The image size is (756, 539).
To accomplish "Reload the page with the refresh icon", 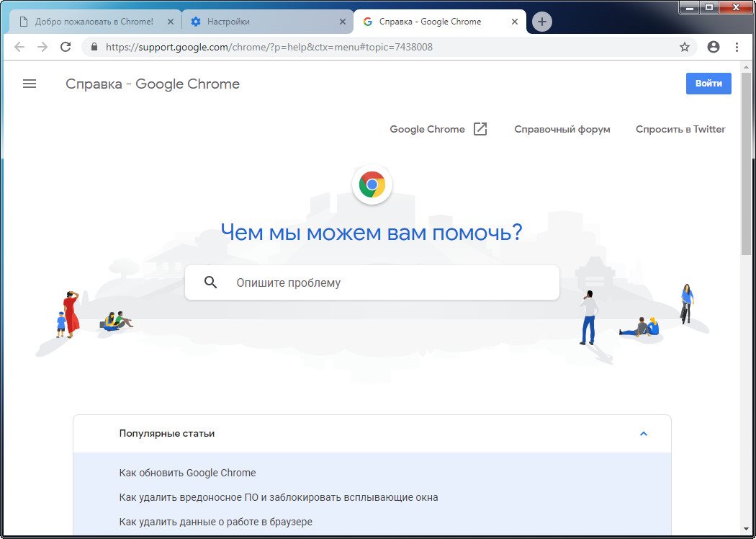I will point(66,47).
